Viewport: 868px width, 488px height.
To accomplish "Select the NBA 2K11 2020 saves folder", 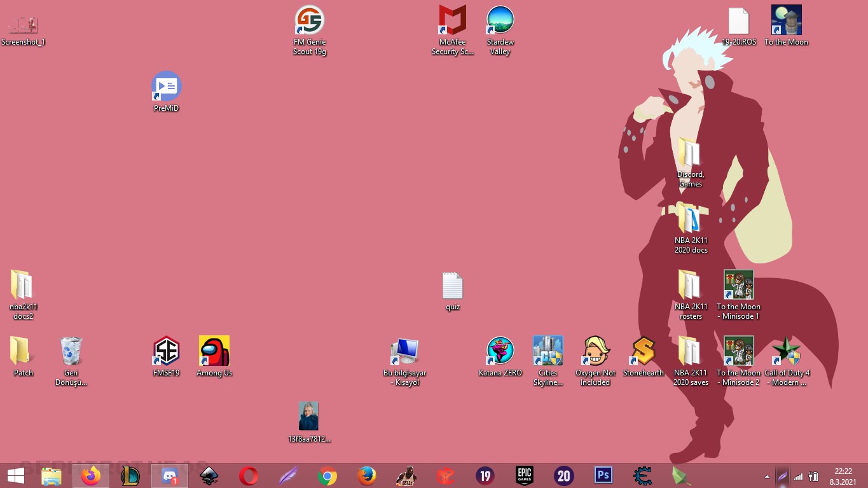I will [x=691, y=361].
